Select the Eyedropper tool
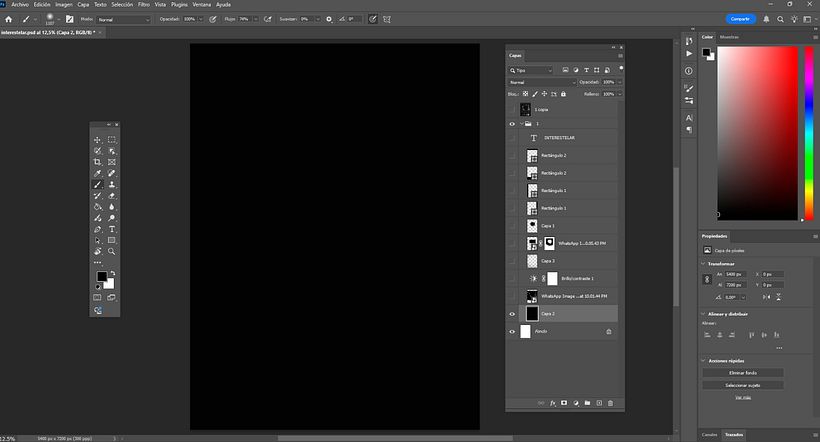This screenshot has width=820, height=442. click(x=97, y=173)
